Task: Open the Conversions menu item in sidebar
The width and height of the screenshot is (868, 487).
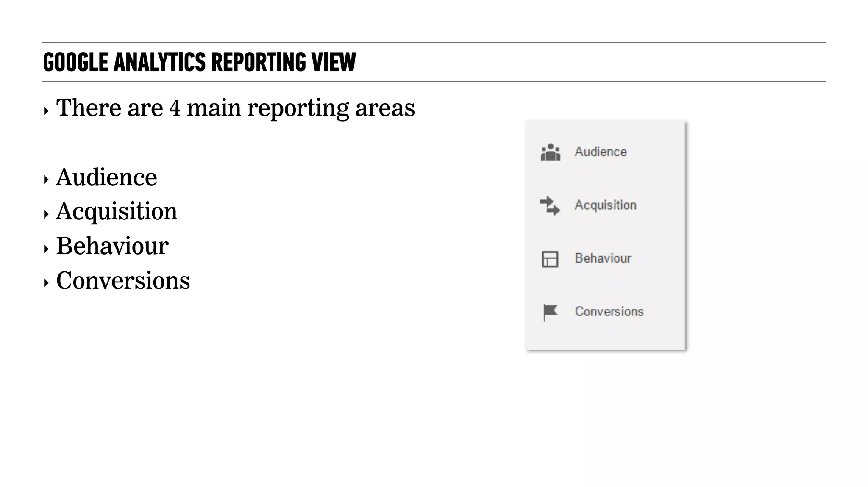Action: coord(609,312)
